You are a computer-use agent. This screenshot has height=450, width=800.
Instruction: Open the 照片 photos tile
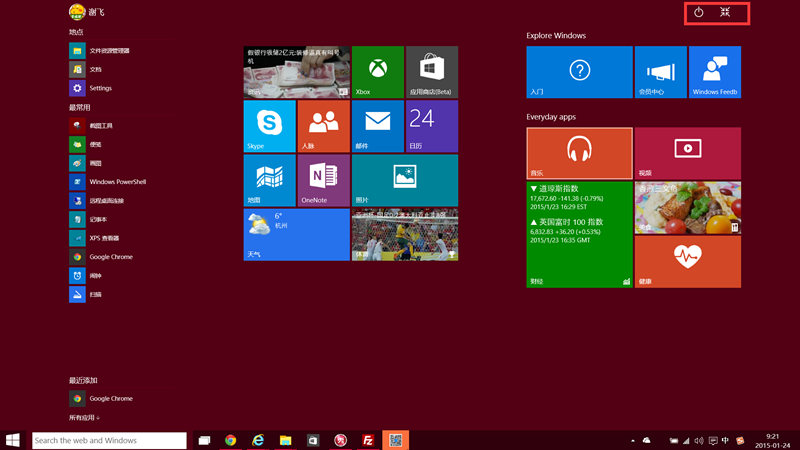point(405,181)
